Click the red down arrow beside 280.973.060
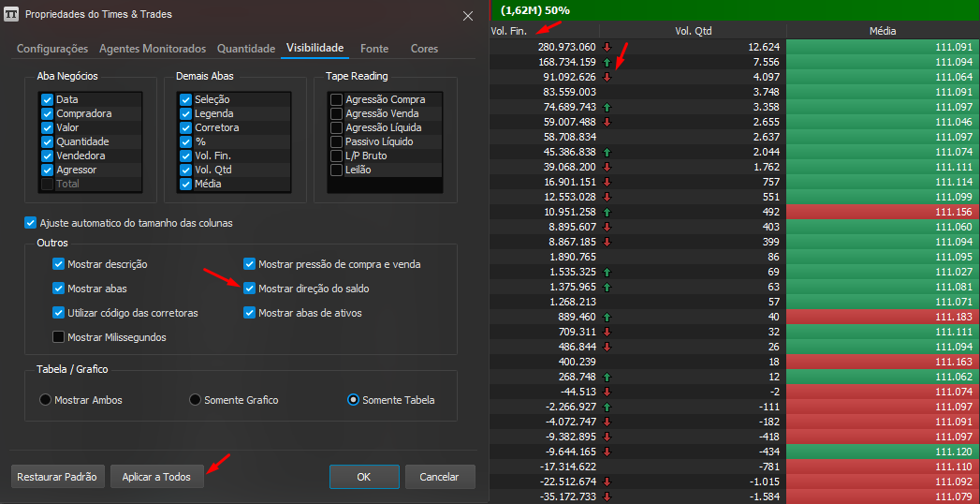The width and height of the screenshot is (980, 504). tap(607, 47)
